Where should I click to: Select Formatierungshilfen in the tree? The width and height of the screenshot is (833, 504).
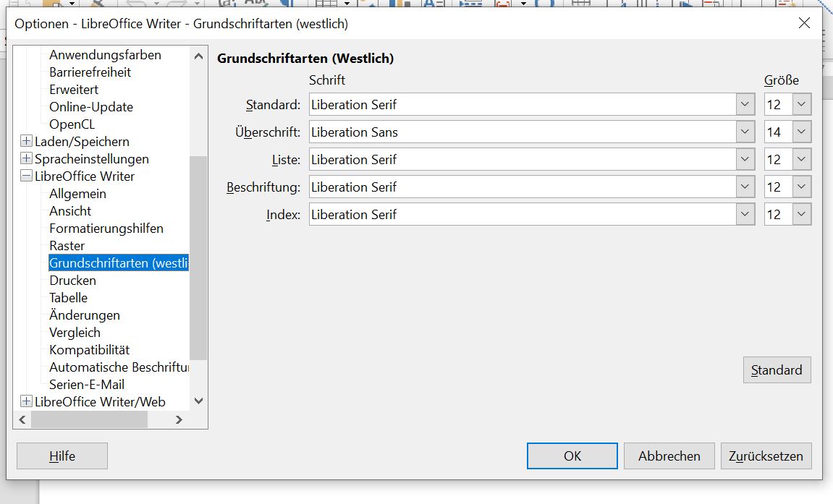pos(106,228)
